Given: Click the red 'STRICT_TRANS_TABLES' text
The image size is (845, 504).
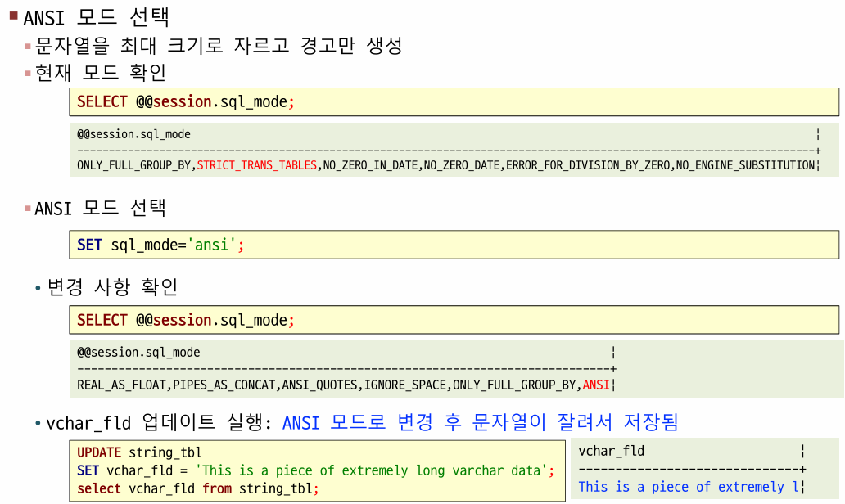Looking at the screenshot, I should click(x=256, y=165).
